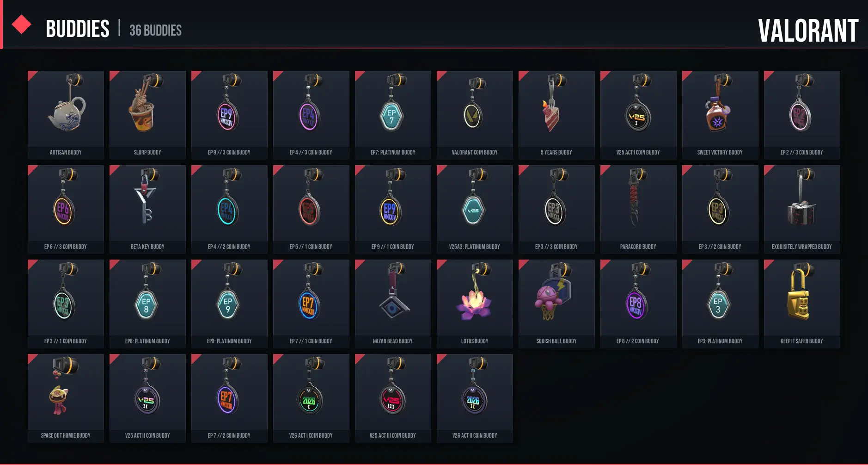The height and width of the screenshot is (465, 868).
Task: Open the EP7: Platinum Buddy tile
Action: pyautogui.click(x=393, y=115)
